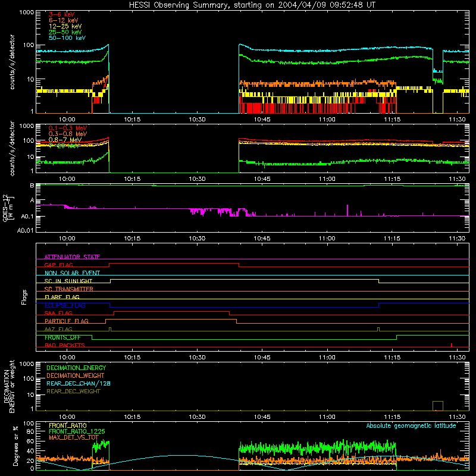The image size is (476, 476).
Task: Click the GOES A0.1 axis tick label
Action: tap(27, 217)
